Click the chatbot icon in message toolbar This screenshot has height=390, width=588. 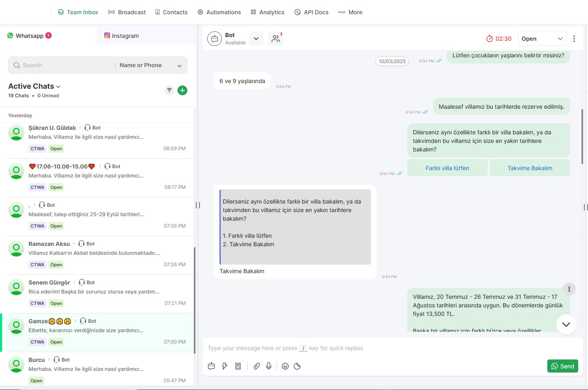pos(211,366)
